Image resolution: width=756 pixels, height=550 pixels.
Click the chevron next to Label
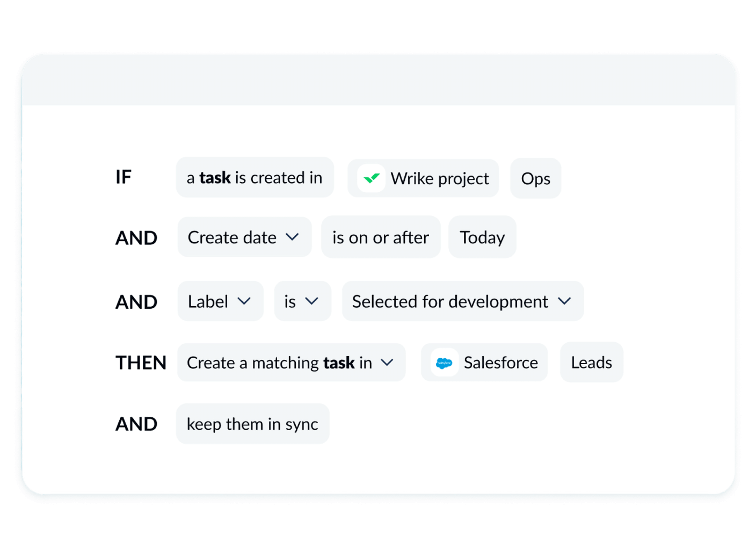(x=244, y=301)
